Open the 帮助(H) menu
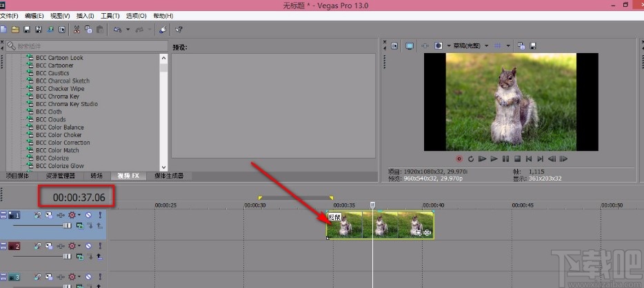This screenshot has width=644, height=288. 163,16
